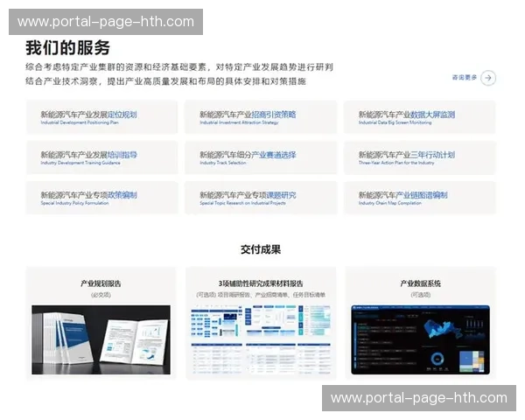
Task: Click Industry Track Selection subtitle
Action: [223, 163]
